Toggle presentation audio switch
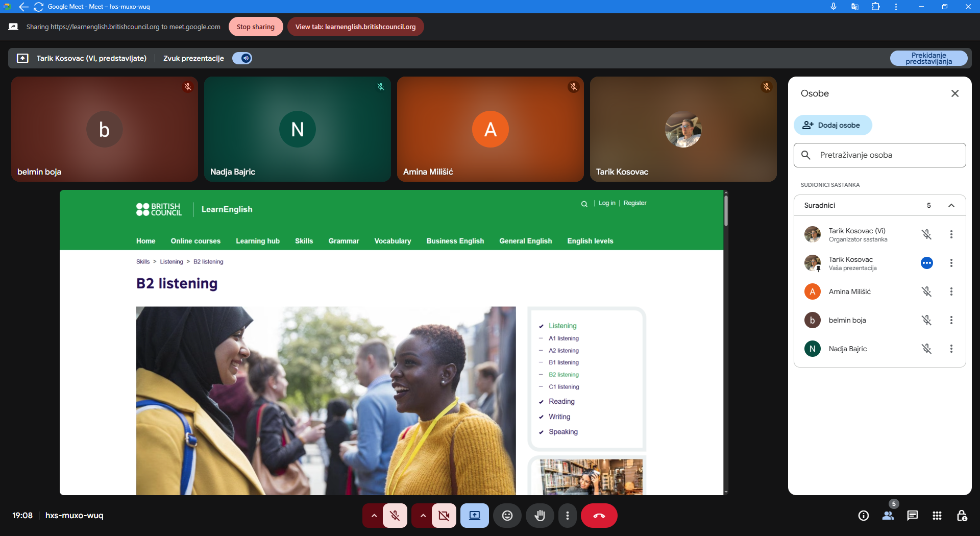This screenshot has height=536, width=980. [x=242, y=58]
